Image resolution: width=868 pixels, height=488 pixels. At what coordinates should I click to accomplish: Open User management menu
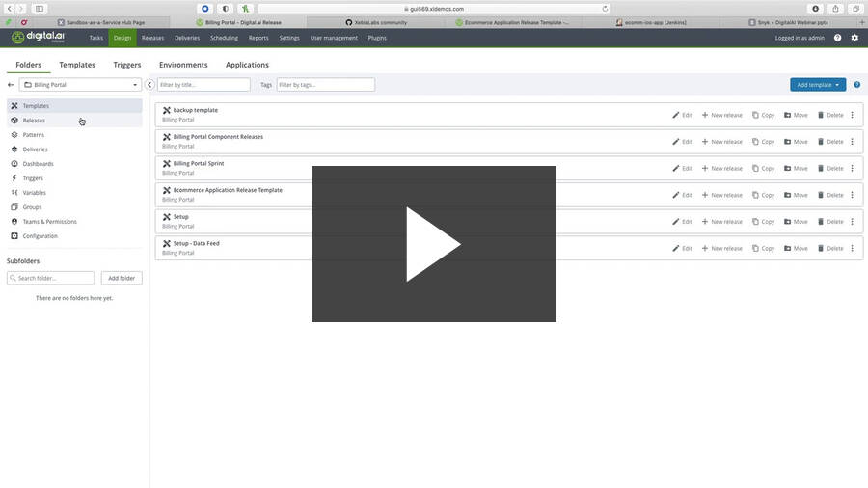click(334, 38)
